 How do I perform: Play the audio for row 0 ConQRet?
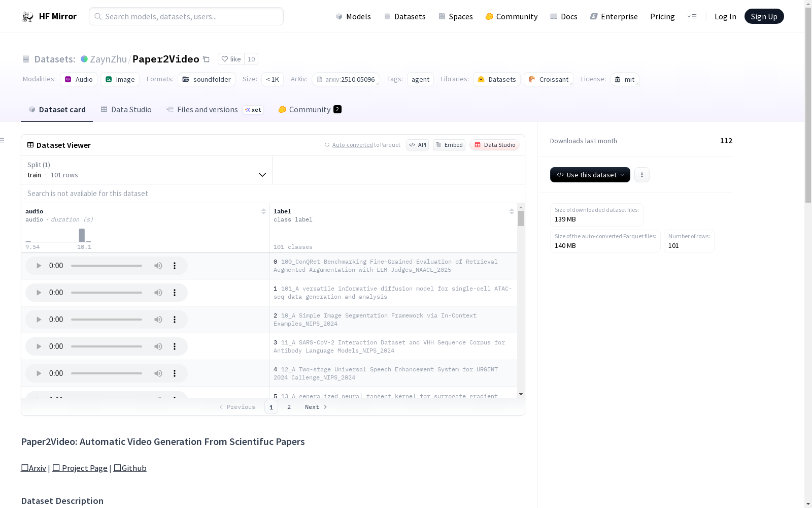pyautogui.click(x=39, y=266)
